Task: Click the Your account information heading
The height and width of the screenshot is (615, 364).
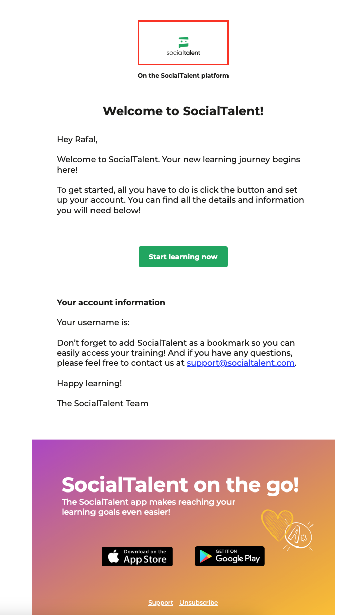Action: (x=111, y=302)
